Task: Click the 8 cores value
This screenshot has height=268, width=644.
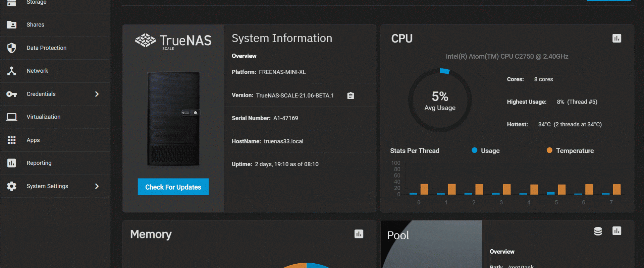Action: click(544, 79)
